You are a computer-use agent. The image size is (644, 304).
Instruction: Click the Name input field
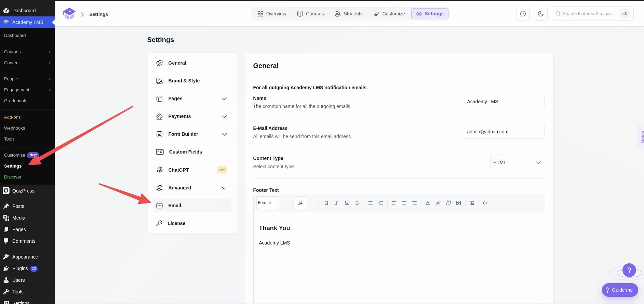point(504,102)
